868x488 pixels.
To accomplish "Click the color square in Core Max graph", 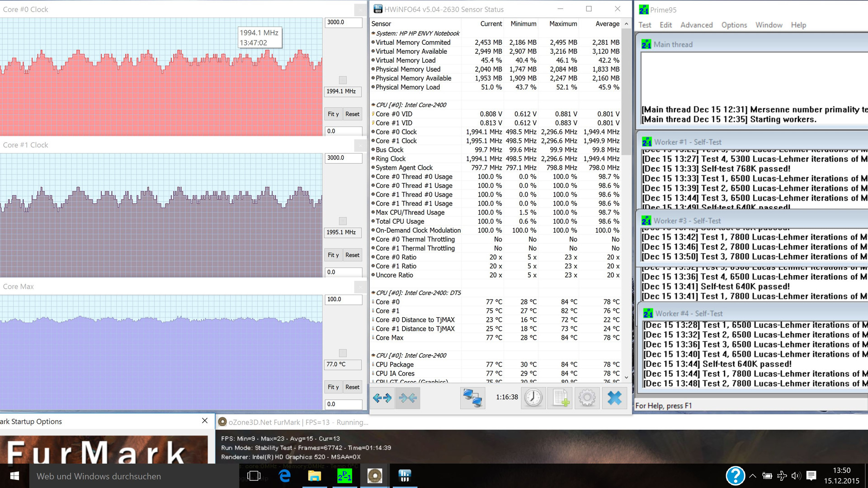I will point(343,353).
